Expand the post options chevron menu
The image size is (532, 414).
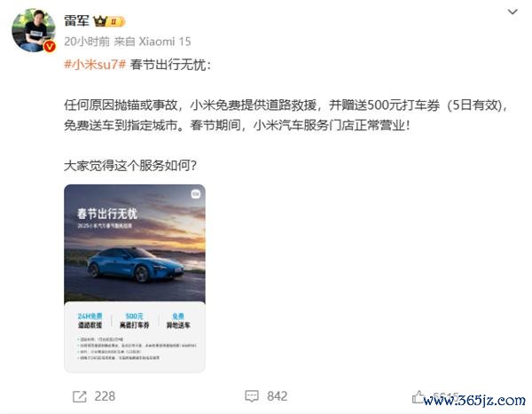click(512, 12)
